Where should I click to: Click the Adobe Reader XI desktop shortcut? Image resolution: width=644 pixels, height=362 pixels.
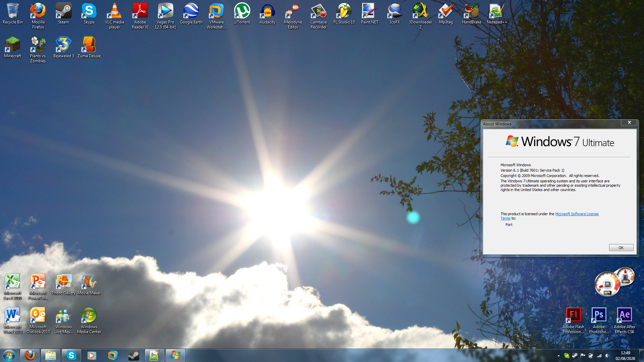(140, 16)
